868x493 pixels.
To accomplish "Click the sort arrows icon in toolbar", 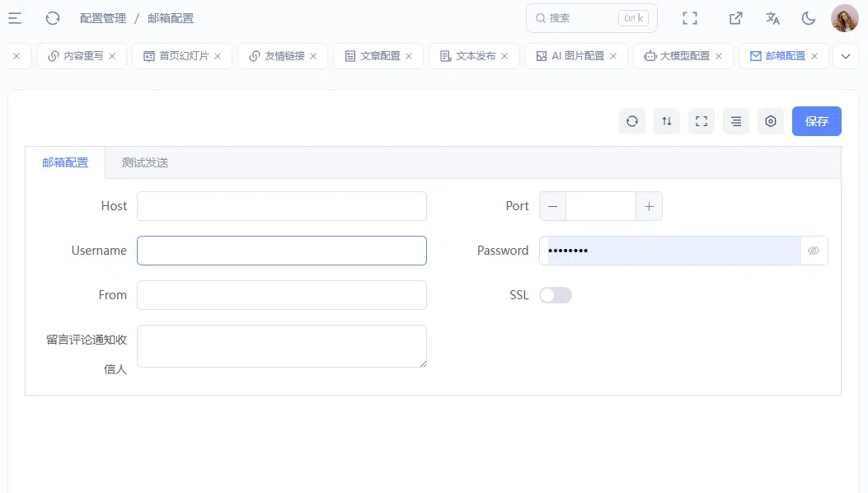I will coord(667,121).
